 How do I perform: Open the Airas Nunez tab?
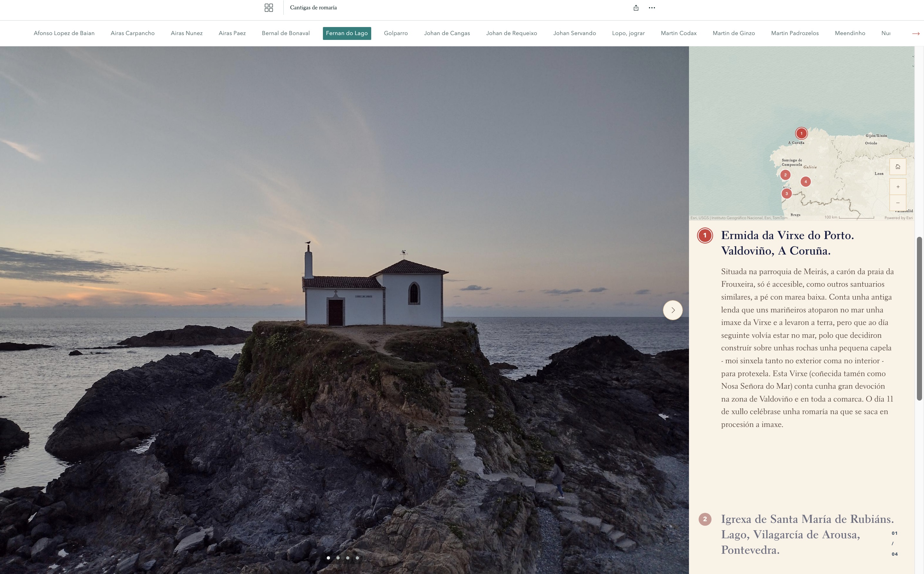(186, 33)
